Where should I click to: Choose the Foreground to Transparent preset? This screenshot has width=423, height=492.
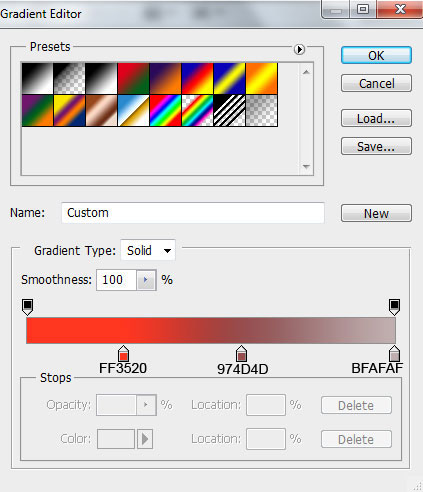pos(70,79)
